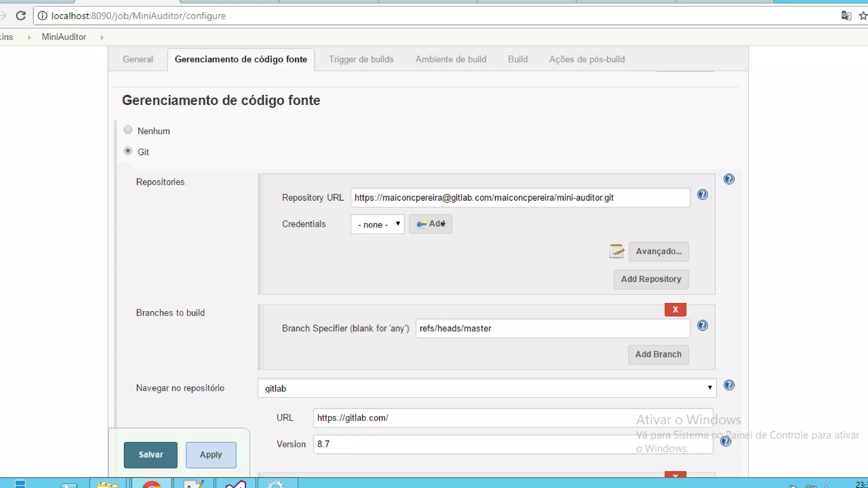Image resolution: width=868 pixels, height=488 pixels.
Task: View site information icon next to the URL
Action: pyautogui.click(x=42, y=16)
